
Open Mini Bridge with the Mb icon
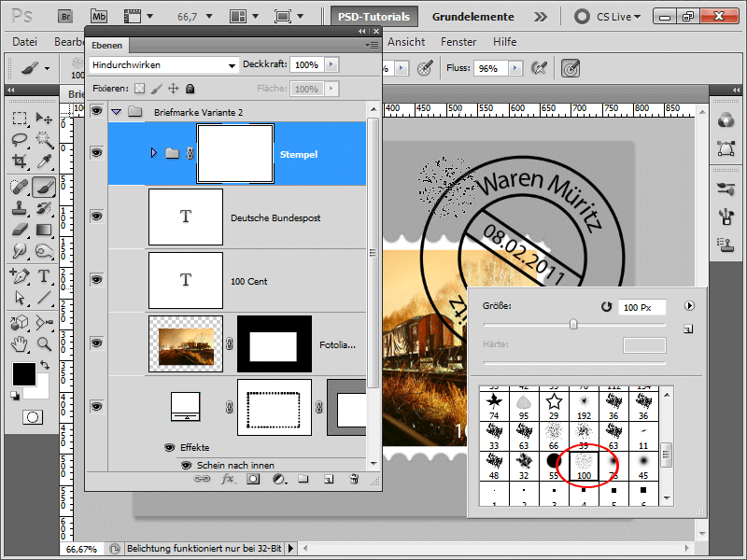[99, 17]
